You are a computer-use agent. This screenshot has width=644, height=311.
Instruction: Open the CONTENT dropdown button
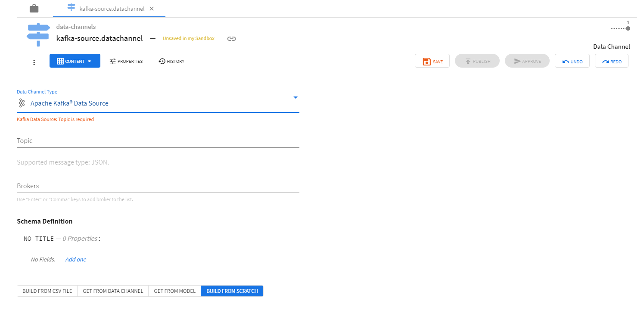(x=75, y=61)
